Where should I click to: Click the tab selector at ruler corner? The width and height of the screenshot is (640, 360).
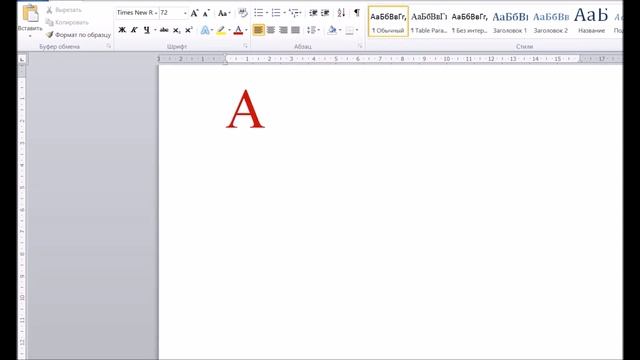point(22,60)
